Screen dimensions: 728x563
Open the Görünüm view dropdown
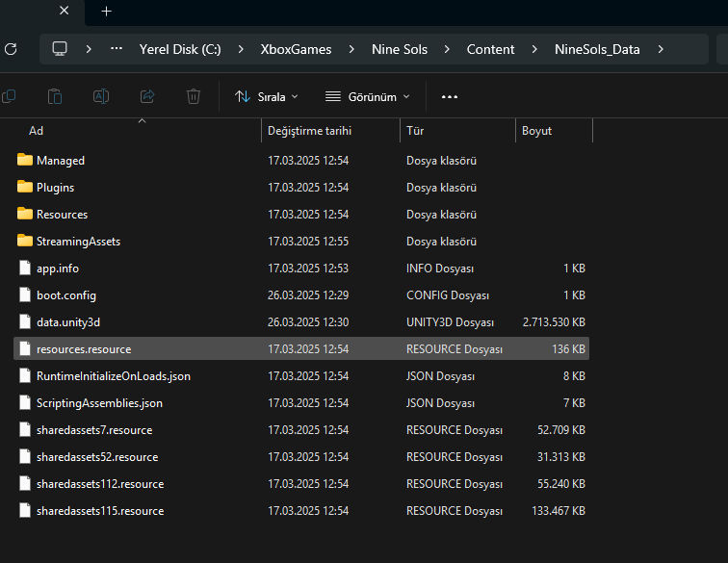point(368,96)
